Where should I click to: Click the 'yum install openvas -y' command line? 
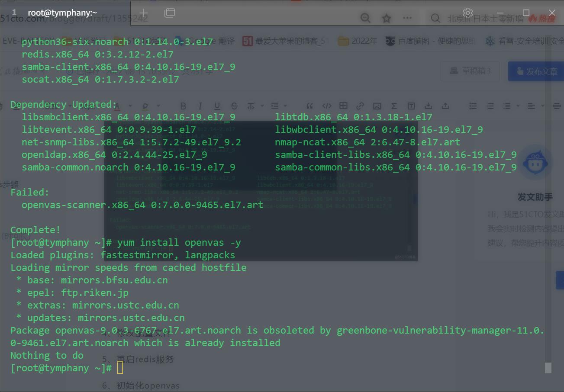pos(179,242)
